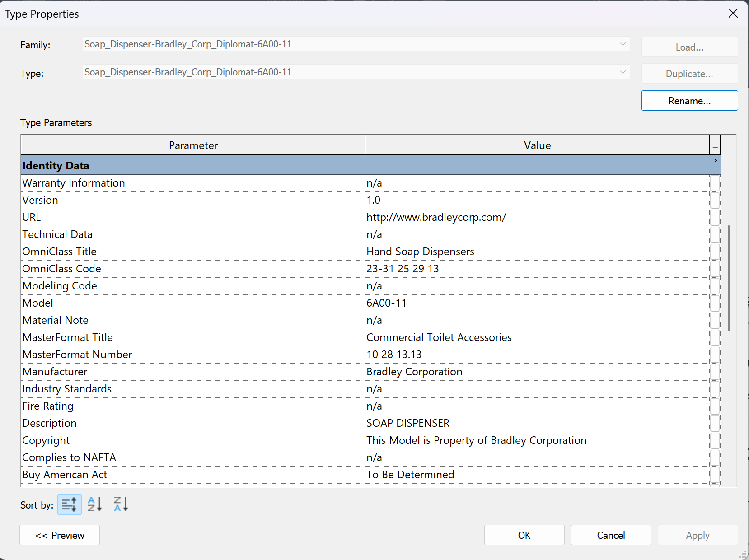Edit MasterFormat Number value 10 28 13.13

(x=537, y=355)
